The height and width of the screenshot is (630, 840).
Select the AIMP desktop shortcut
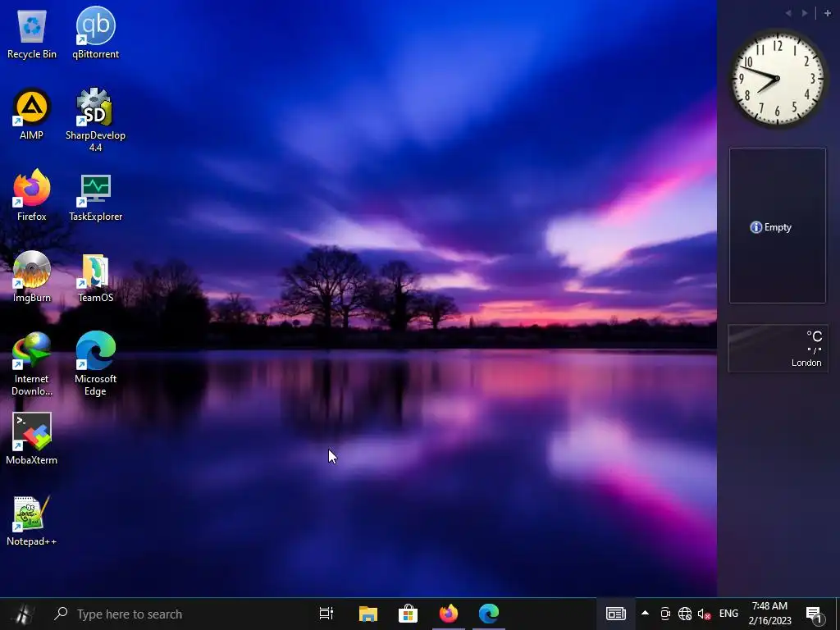[32, 114]
